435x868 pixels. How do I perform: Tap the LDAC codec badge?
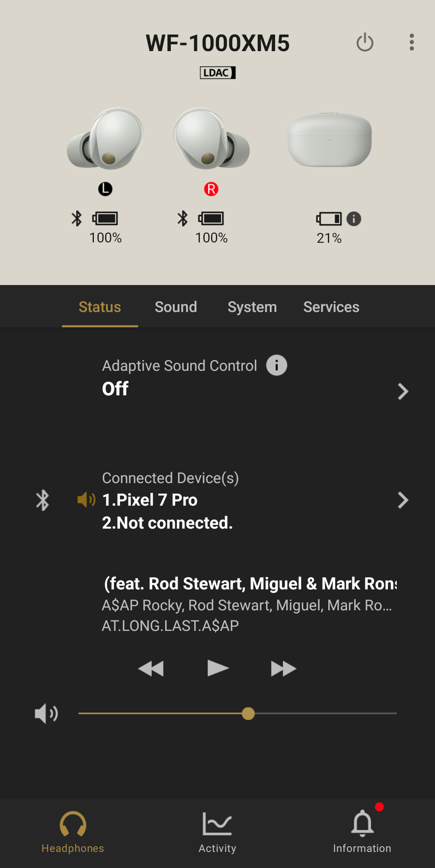pyautogui.click(x=217, y=72)
